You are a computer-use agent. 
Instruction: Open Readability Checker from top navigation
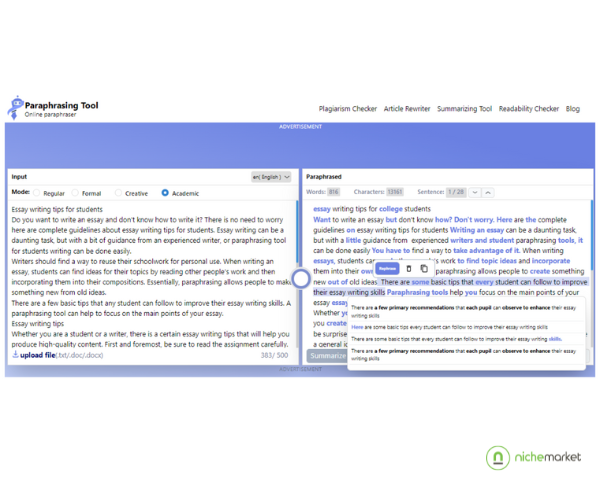pyautogui.click(x=528, y=109)
